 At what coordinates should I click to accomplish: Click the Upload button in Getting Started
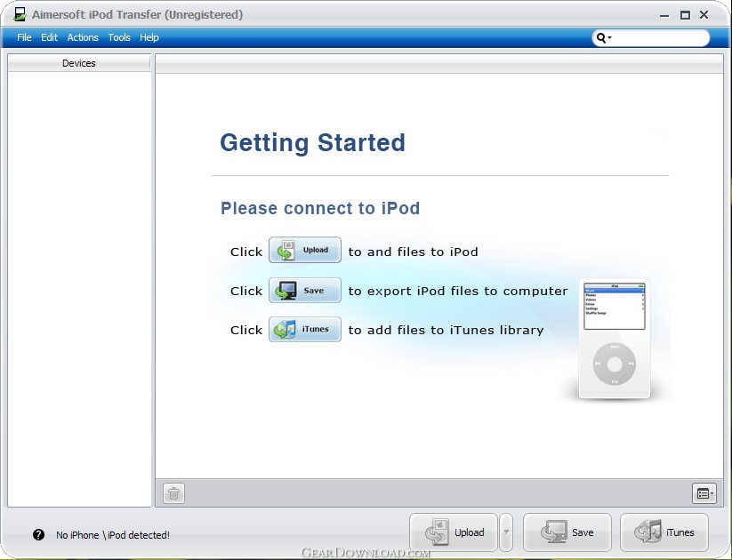pos(305,250)
